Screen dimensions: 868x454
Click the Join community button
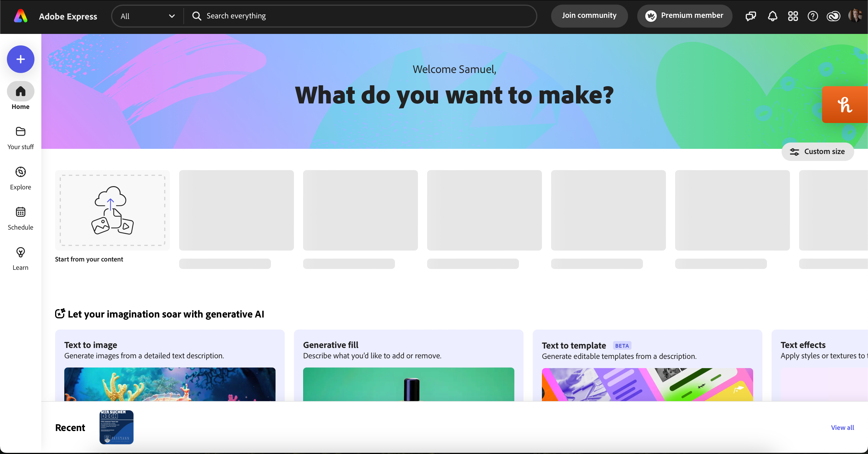589,16
